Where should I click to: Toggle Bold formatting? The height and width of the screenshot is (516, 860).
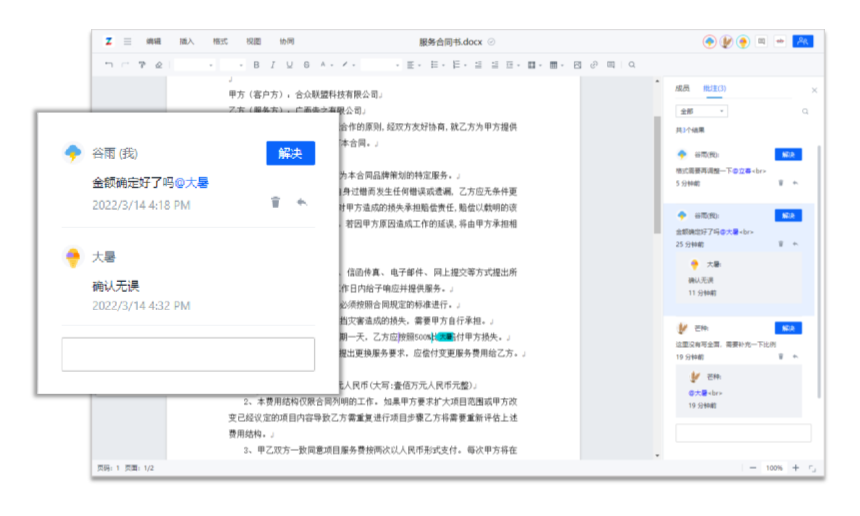point(256,65)
